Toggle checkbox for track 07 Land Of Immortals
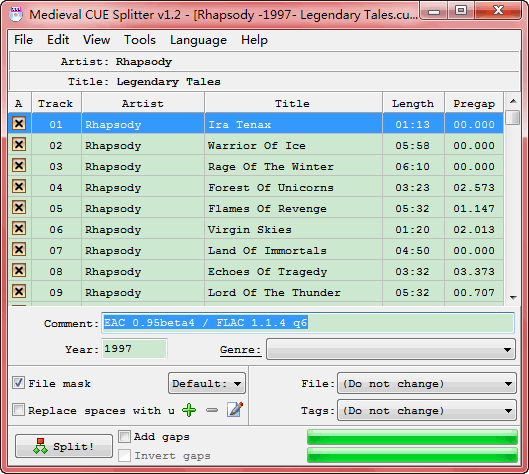This screenshot has width=529, height=474. click(19, 249)
